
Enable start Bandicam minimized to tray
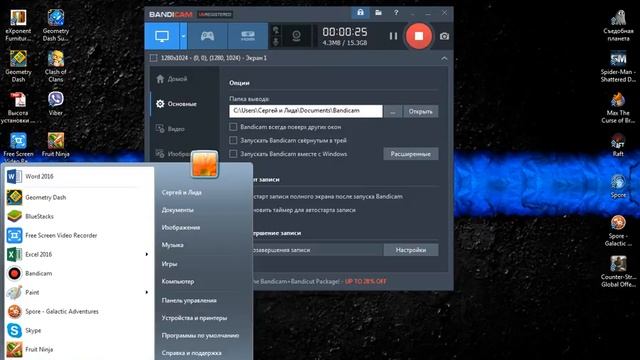(x=233, y=140)
